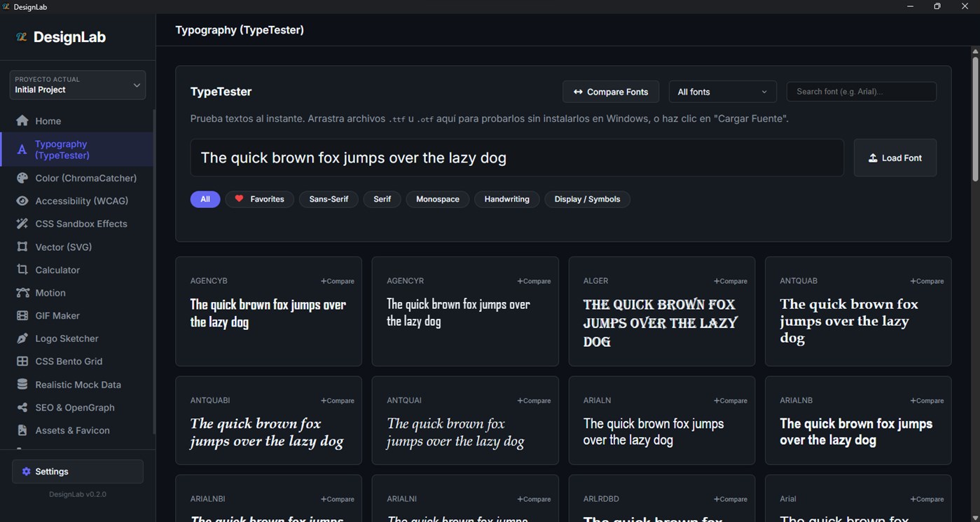Filter fonts by Sans-Serif
This screenshot has height=522, width=980.
point(329,200)
